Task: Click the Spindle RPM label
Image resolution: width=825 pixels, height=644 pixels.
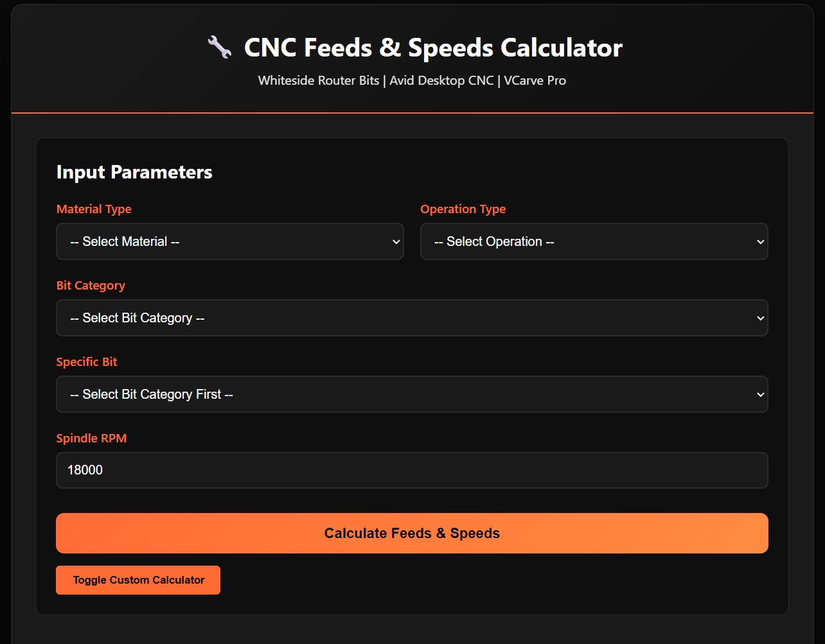Action: (x=92, y=438)
